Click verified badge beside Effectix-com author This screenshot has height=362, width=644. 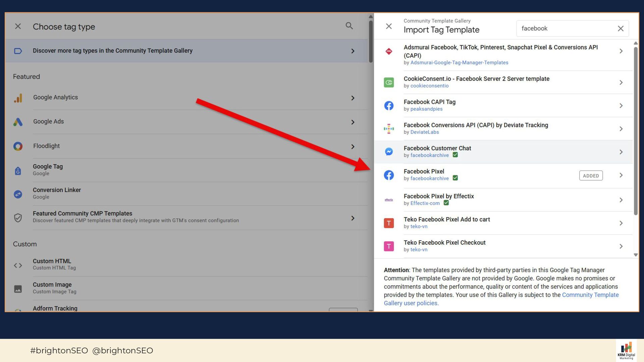tap(446, 203)
